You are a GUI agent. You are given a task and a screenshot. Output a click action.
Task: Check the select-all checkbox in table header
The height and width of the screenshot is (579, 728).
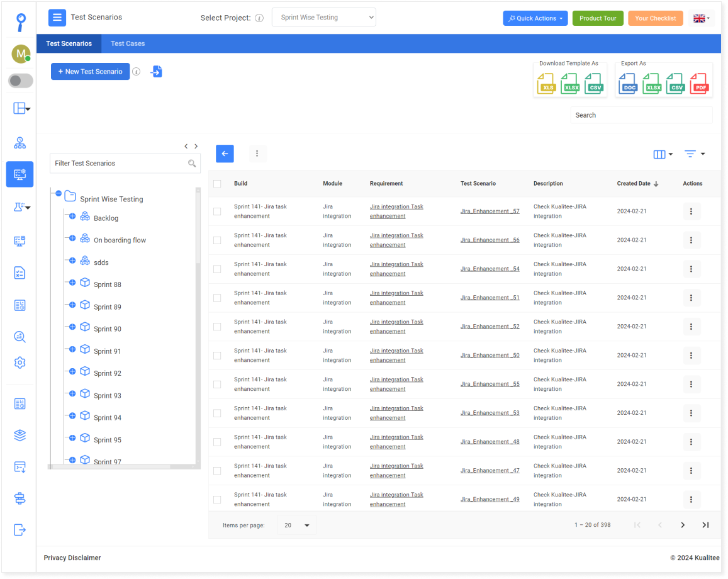tap(217, 183)
